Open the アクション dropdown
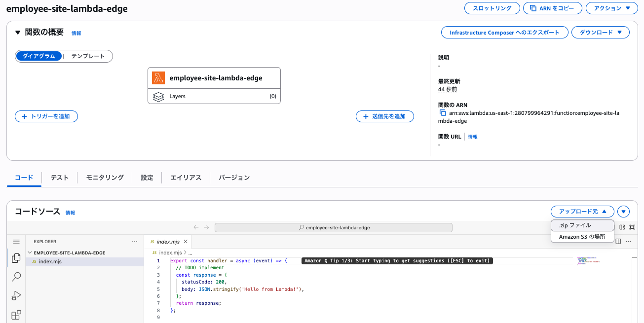 pos(611,8)
